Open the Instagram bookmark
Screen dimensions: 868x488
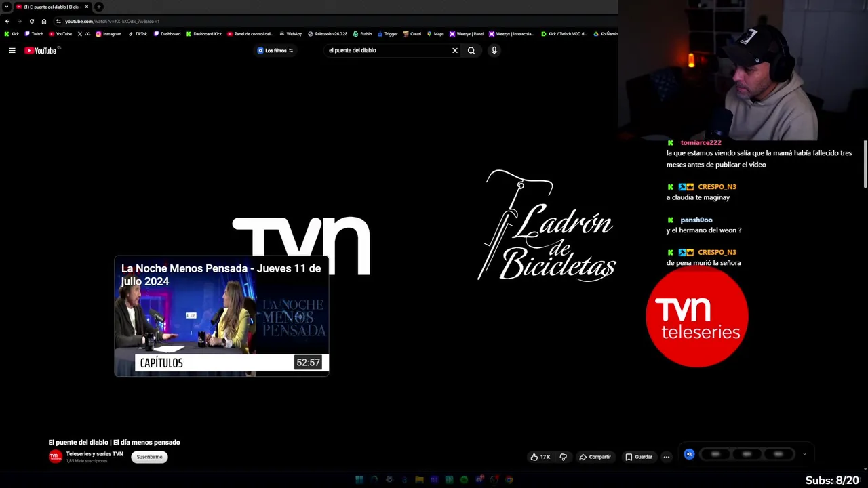coord(108,33)
